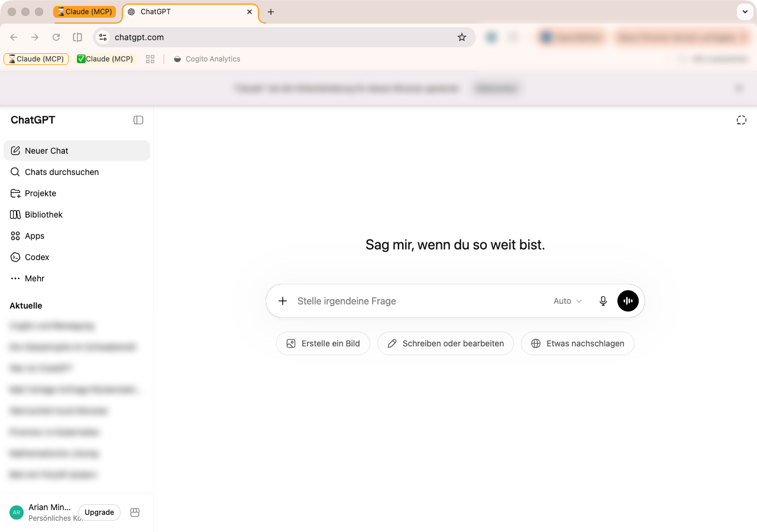Start voice mode with the black waveform button

click(x=628, y=301)
